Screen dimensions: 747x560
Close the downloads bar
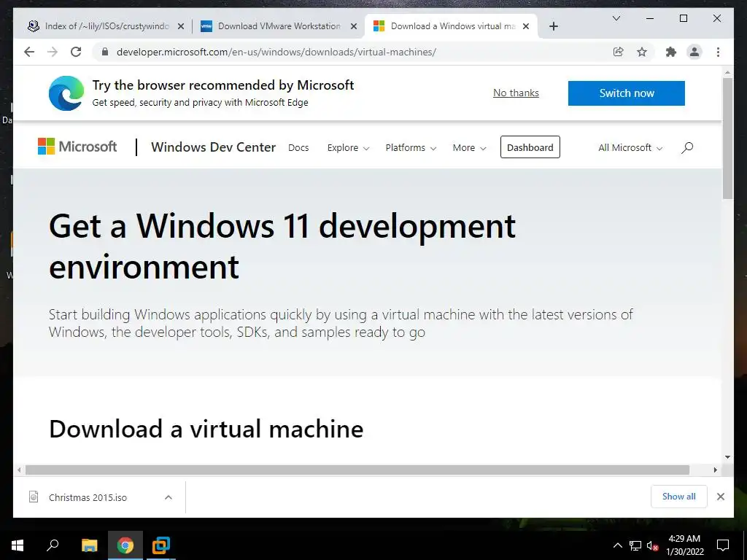(721, 497)
